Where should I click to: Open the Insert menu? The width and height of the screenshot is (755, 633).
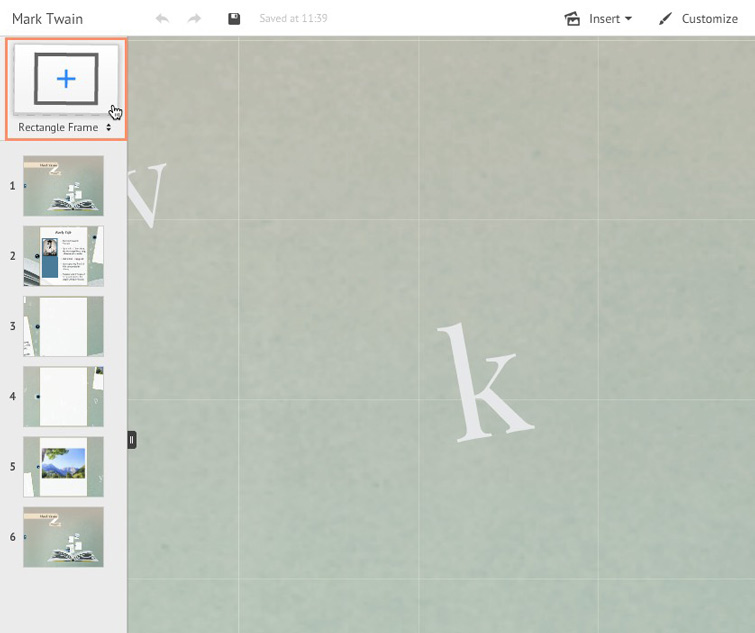click(x=599, y=19)
